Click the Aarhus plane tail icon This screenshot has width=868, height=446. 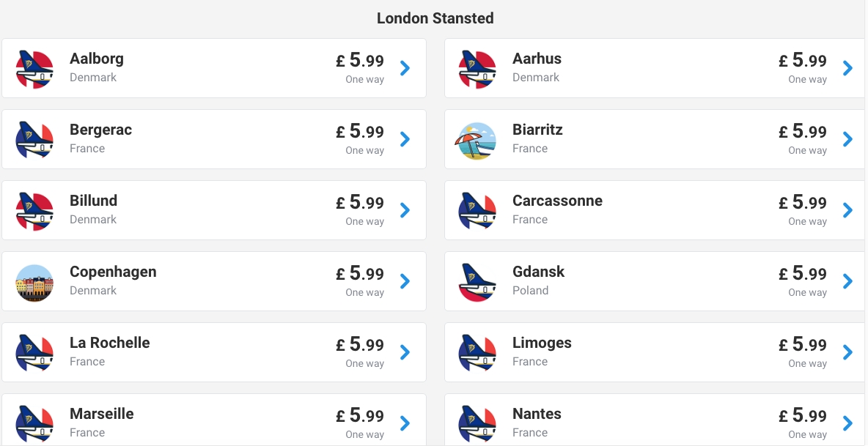tap(477, 69)
